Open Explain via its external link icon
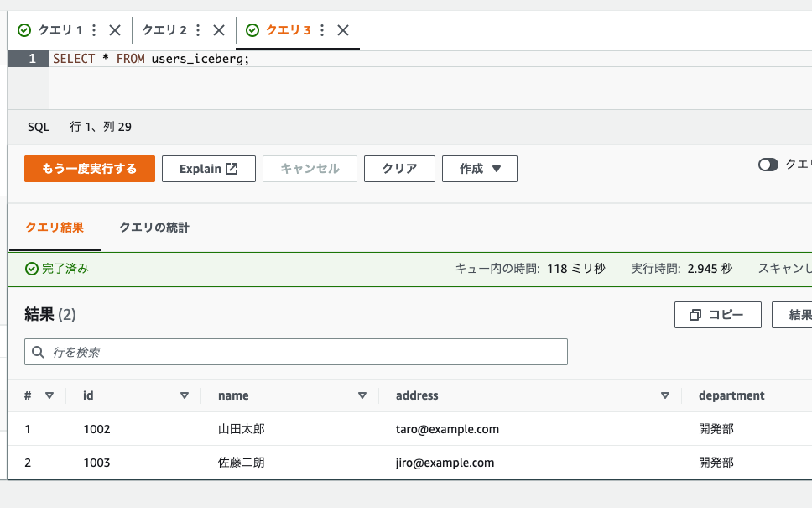This screenshot has height=508, width=812. click(x=232, y=168)
